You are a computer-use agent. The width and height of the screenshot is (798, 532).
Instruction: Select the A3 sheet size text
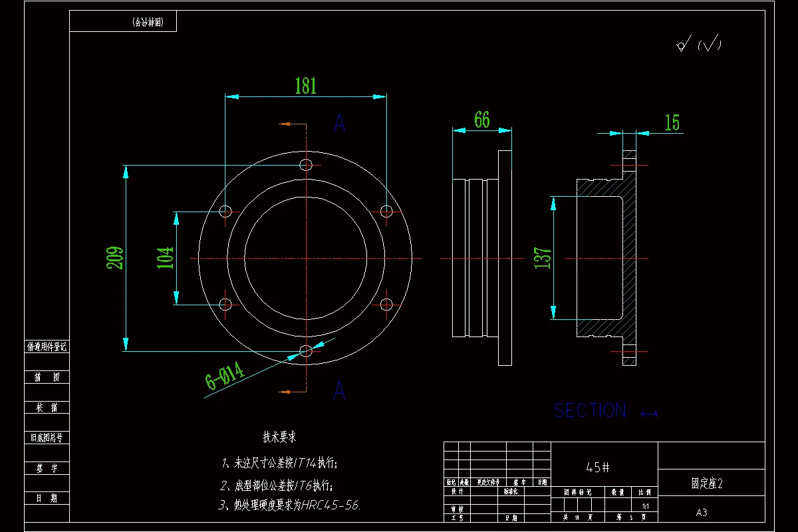point(702,513)
